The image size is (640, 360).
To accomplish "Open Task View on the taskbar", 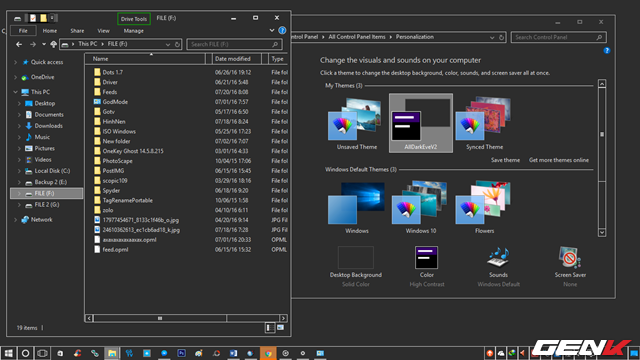I will point(42,353).
